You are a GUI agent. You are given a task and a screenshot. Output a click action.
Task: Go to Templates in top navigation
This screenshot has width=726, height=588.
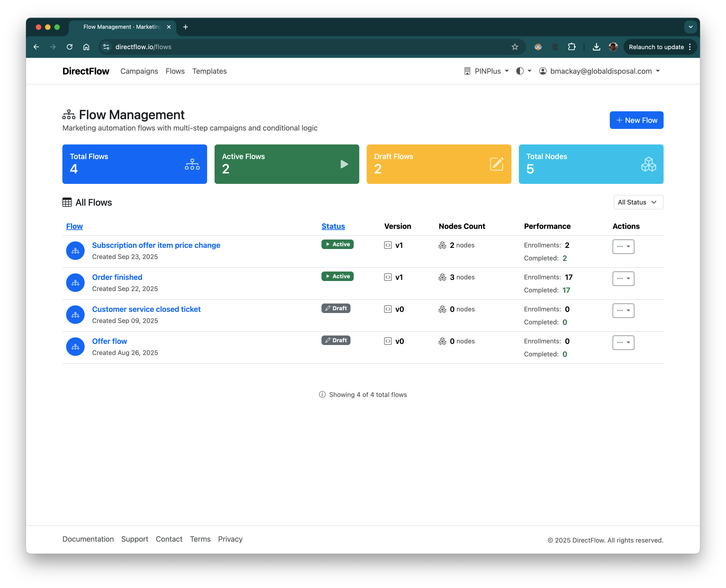coord(209,71)
